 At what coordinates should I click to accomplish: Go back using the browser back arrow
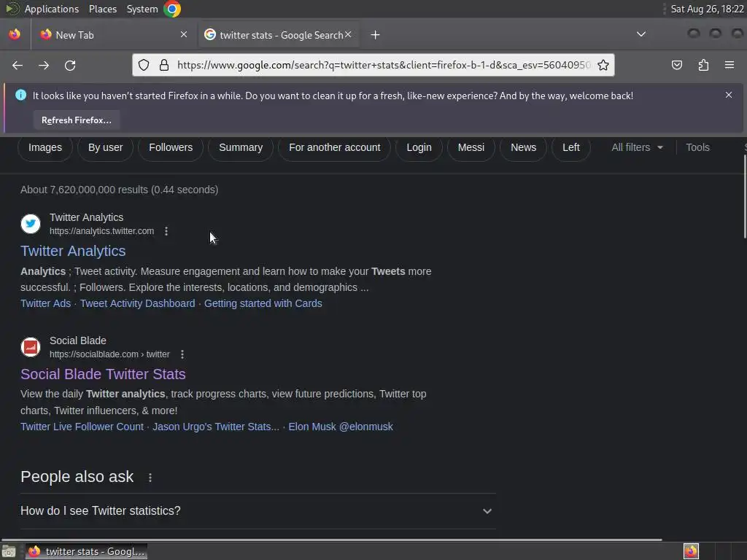(x=18, y=65)
